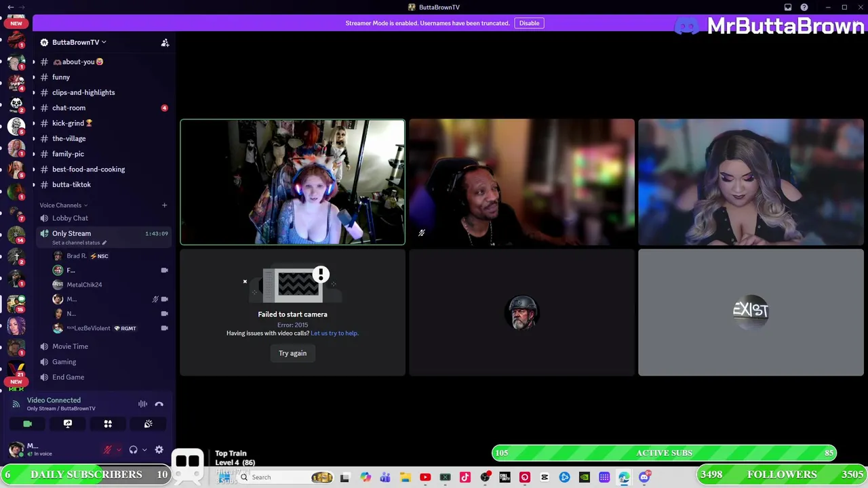
Task: Click the invite people icon beside server name
Action: 165,43
